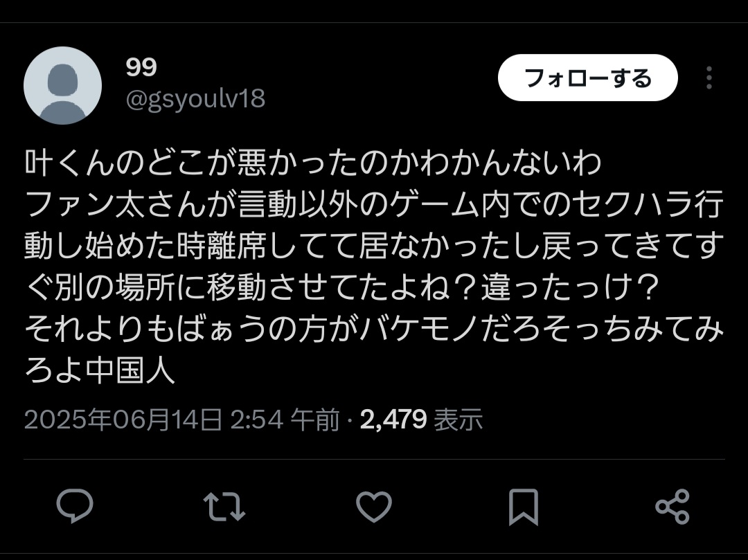Screen dimensions: 748x560
Task: Tap the 2:54 午前 time in the timestamp
Action: click(x=285, y=420)
